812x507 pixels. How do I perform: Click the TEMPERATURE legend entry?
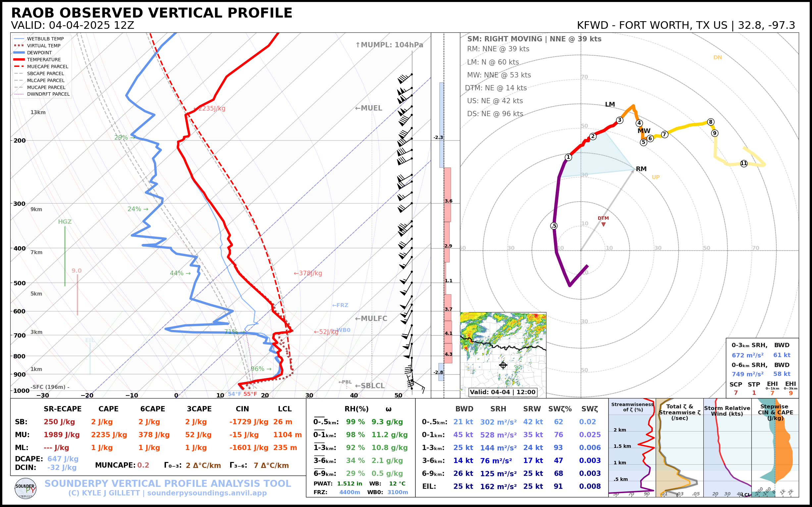(x=44, y=60)
